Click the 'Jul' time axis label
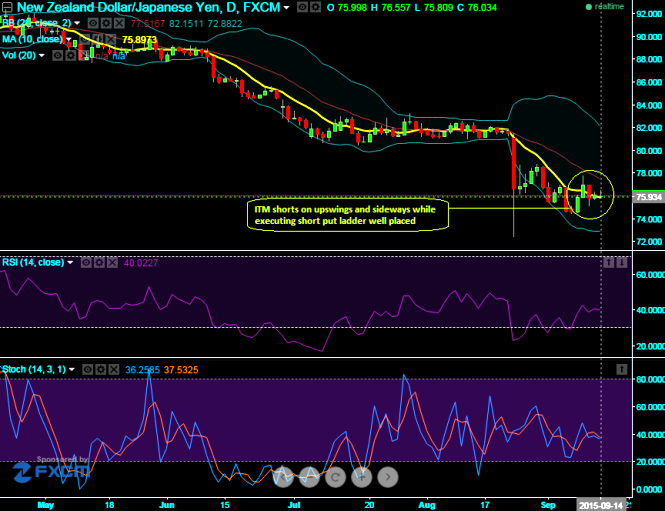 [x=294, y=505]
